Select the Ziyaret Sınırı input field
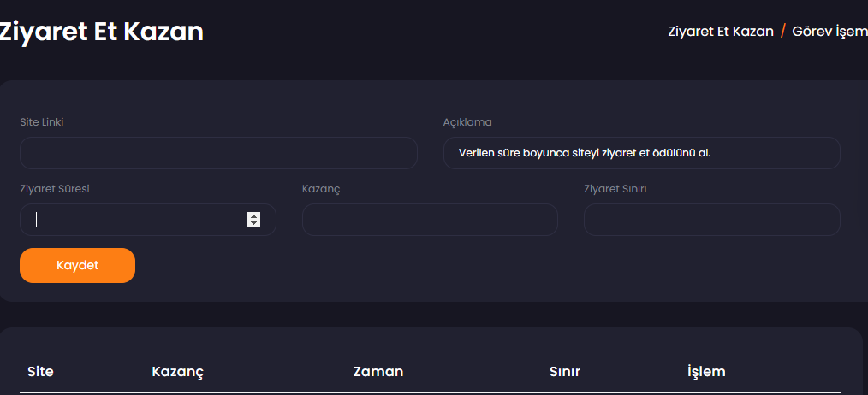The width and height of the screenshot is (868, 395). 712,220
